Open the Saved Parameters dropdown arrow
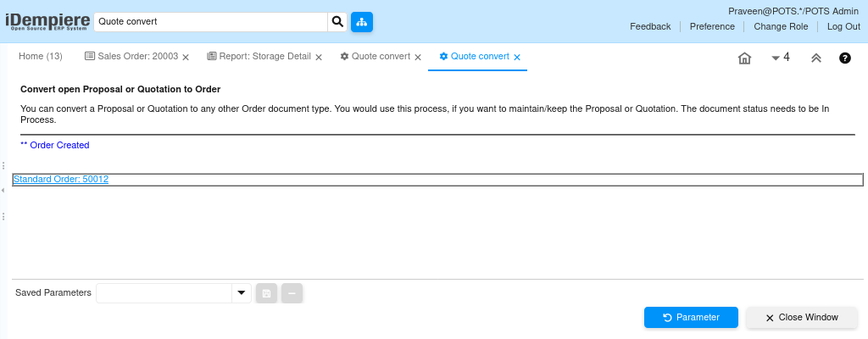Screen dimensions: 868x339 click(242, 293)
